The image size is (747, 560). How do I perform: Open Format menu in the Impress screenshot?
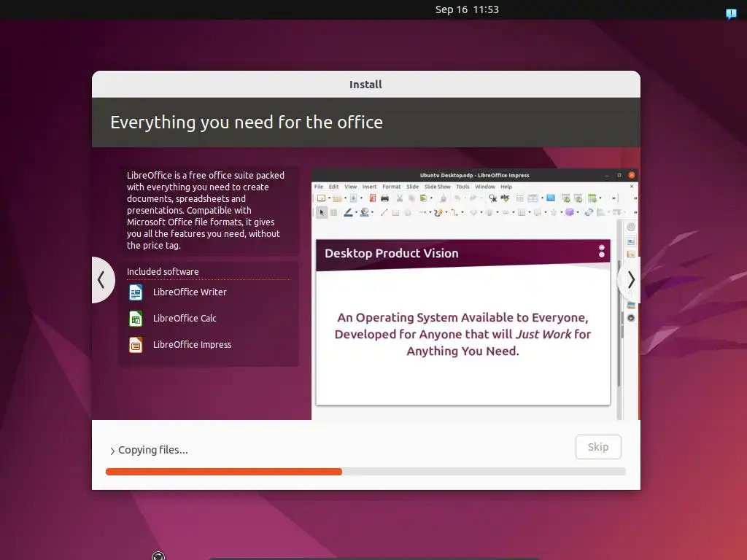coord(392,187)
